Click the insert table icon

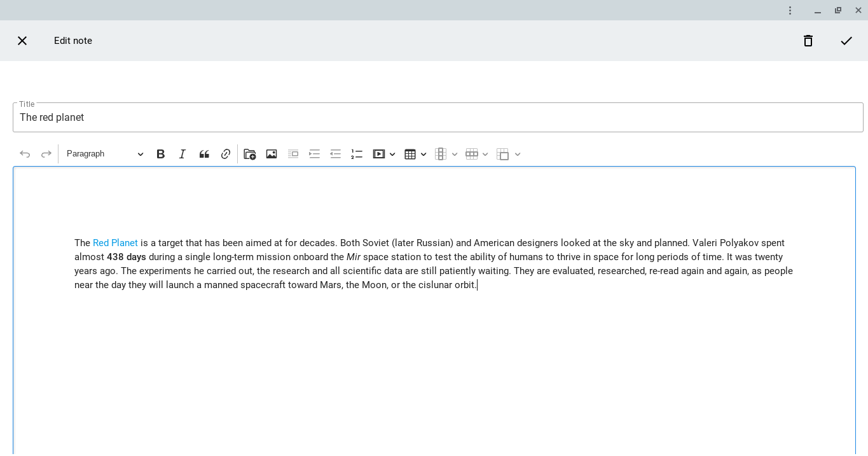(410, 154)
